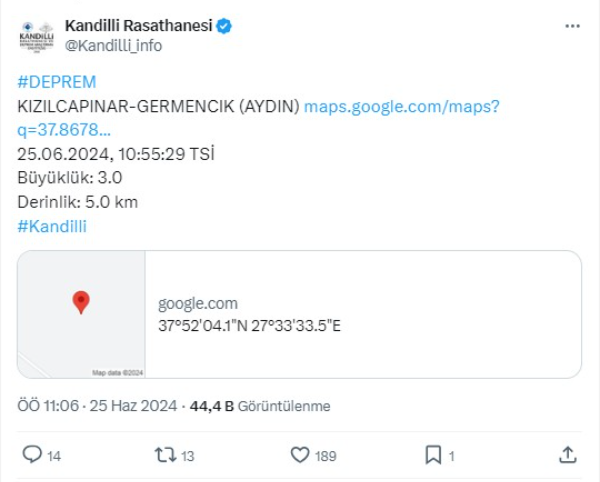This screenshot has height=482, width=600.
Task: Click the Kandilli Rasathanesi display name
Action: tap(139, 26)
